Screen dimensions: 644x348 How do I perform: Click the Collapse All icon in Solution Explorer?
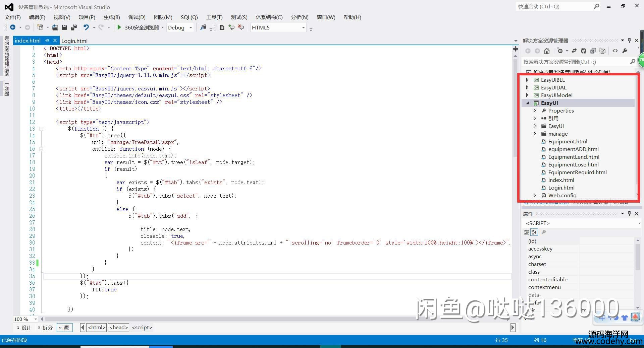click(593, 51)
